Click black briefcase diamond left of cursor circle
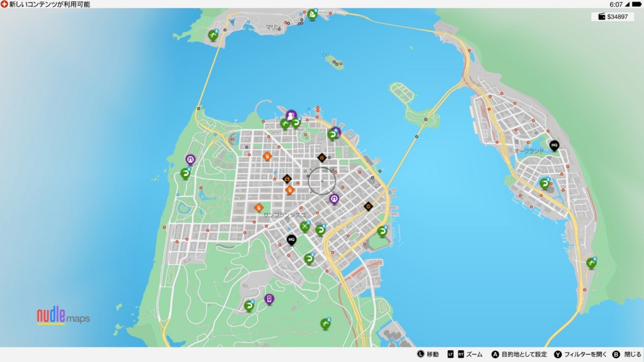Image resolution: width=644 pixels, height=362 pixels. pos(287,179)
